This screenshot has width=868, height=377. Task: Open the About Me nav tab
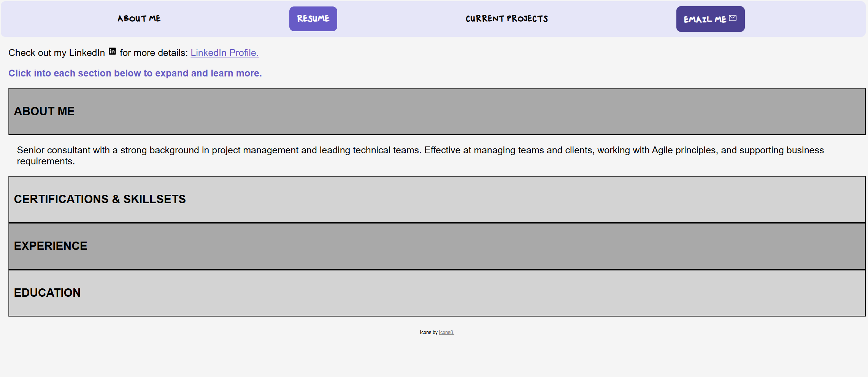click(139, 19)
